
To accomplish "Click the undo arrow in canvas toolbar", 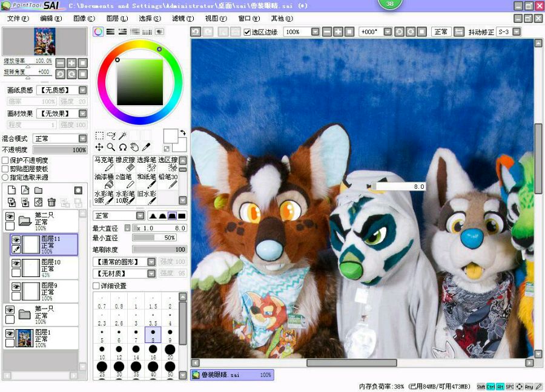I will [196, 31].
